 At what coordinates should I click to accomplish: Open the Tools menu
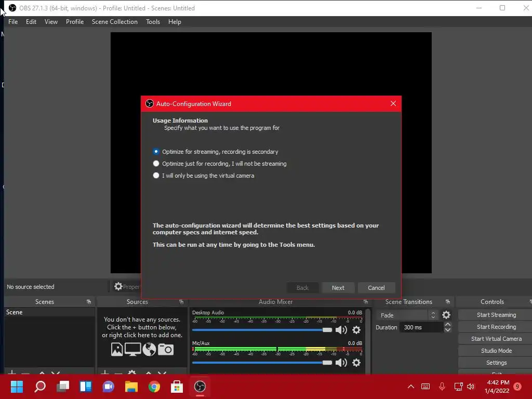coord(153,22)
